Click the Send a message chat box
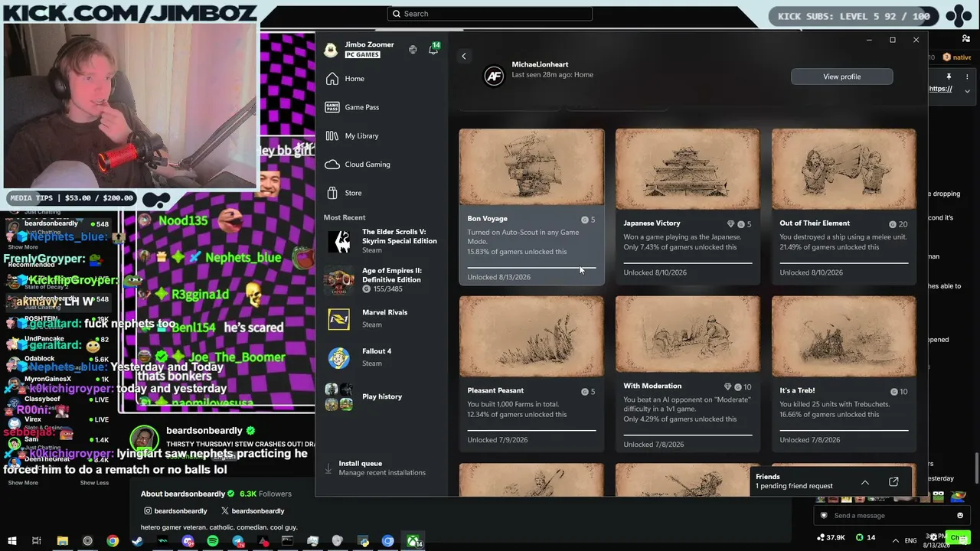This screenshot has height=551, width=980. (x=893, y=516)
